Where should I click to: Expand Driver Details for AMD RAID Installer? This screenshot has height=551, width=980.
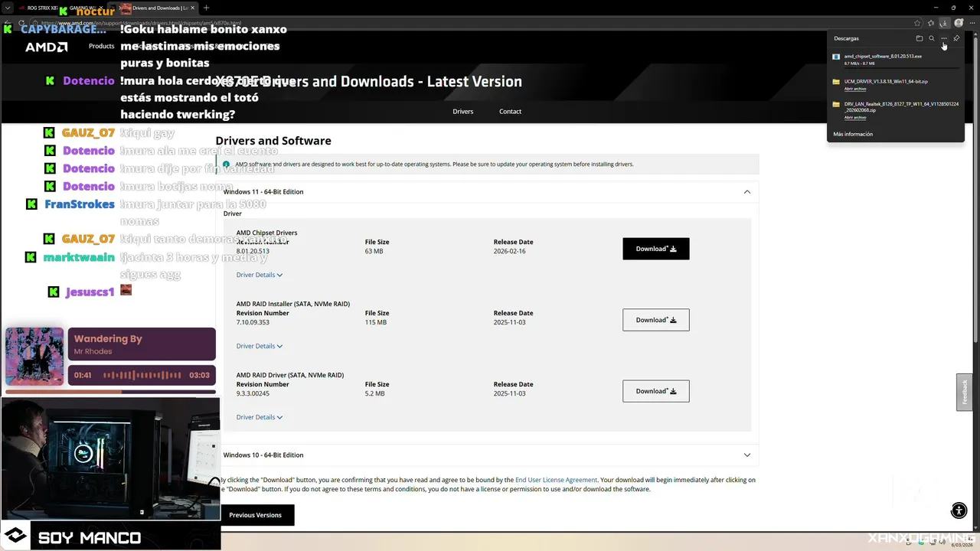pos(260,346)
